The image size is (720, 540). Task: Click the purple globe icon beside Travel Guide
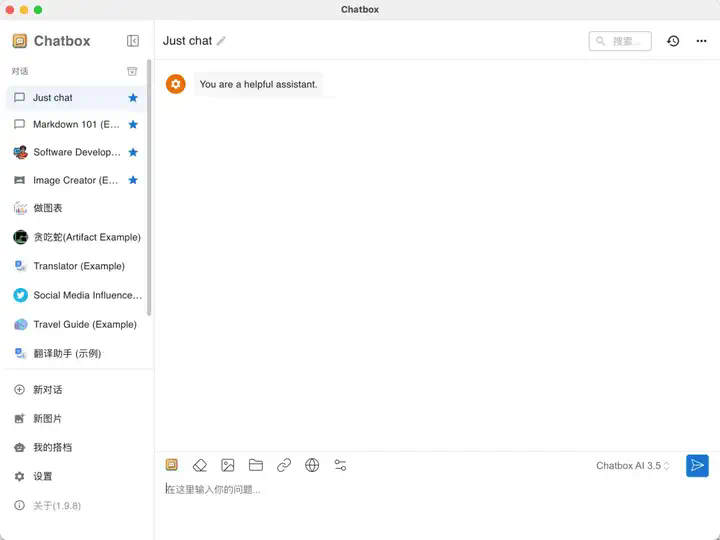click(x=20, y=325)
